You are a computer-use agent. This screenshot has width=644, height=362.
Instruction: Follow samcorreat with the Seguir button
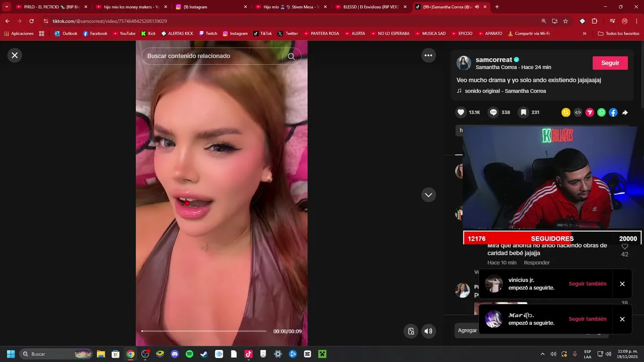[610, 63]
